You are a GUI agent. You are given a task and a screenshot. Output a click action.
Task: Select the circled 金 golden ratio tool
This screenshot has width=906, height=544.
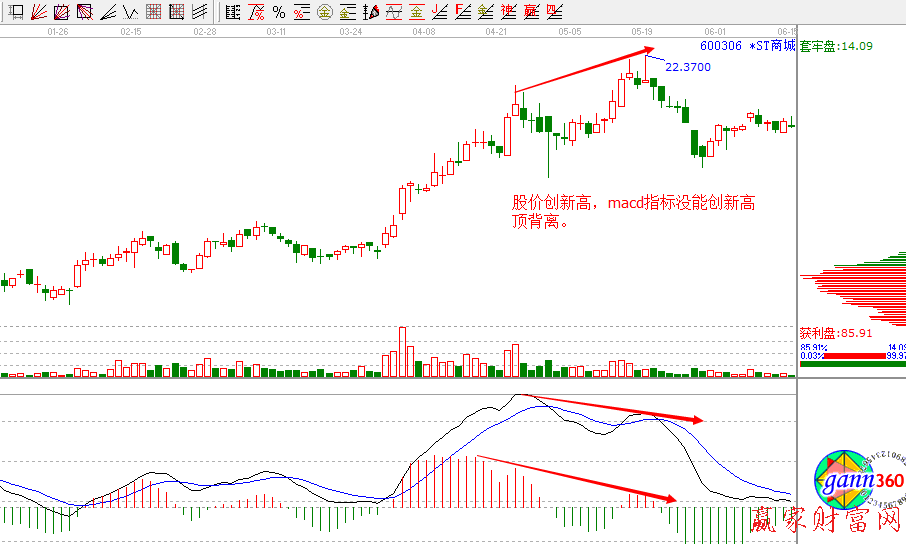325,12
